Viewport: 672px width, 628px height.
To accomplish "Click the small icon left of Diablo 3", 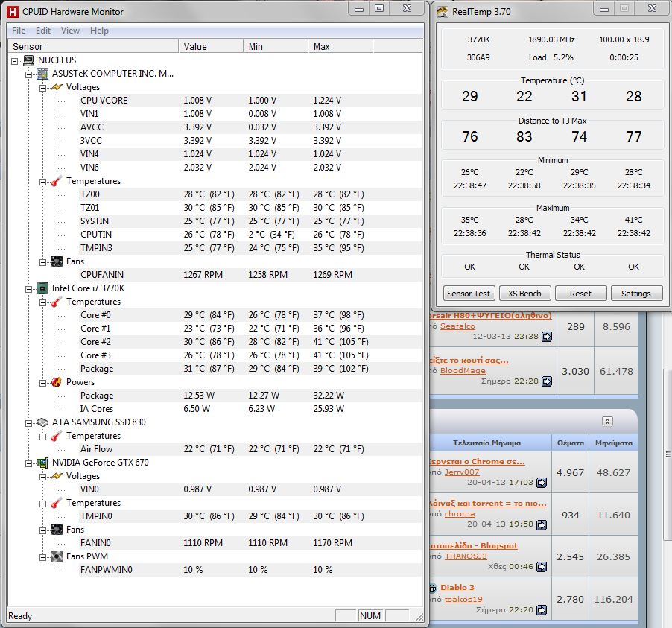I will 433,588.
